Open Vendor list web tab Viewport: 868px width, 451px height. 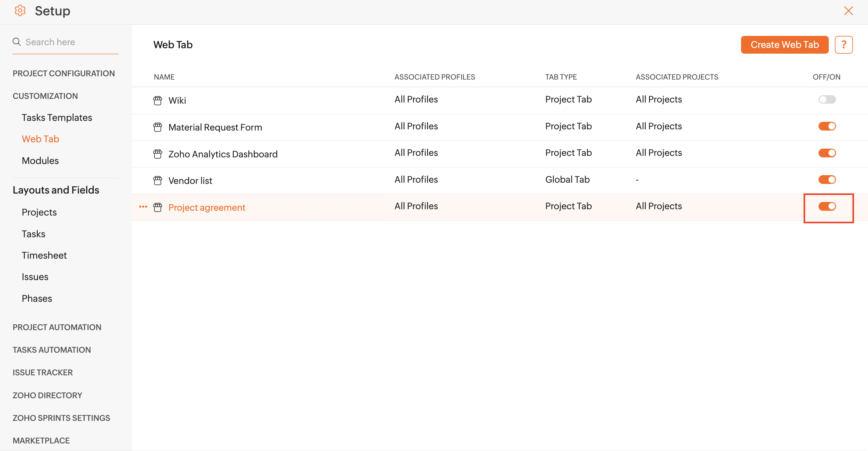[190, 181]
